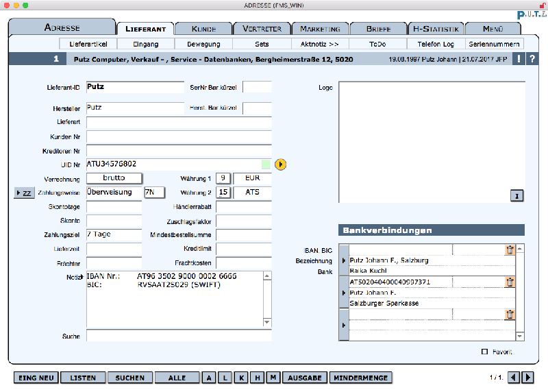
Task: Click the Zahlungsweise Überweisung field
Action: (114, 193)
